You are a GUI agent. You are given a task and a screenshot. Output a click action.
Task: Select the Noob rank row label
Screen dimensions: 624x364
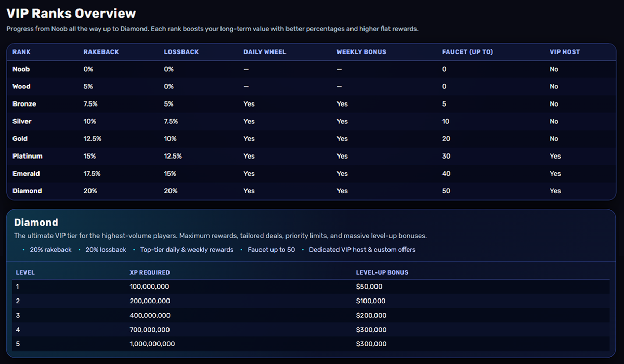[x=21, y=69]
